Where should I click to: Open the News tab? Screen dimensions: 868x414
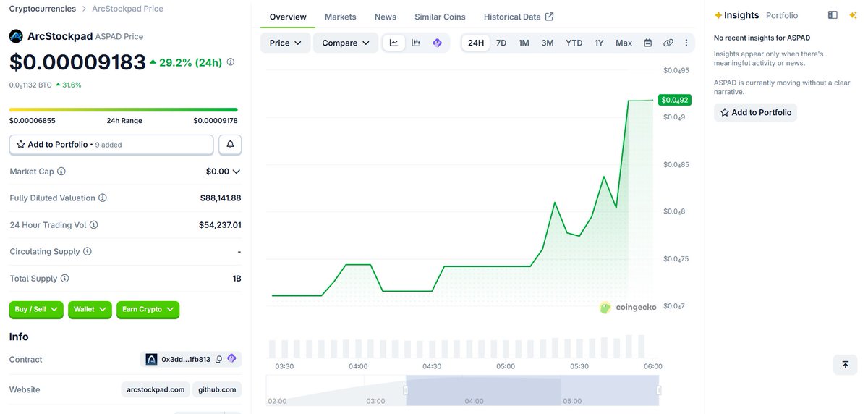(386, 17)
